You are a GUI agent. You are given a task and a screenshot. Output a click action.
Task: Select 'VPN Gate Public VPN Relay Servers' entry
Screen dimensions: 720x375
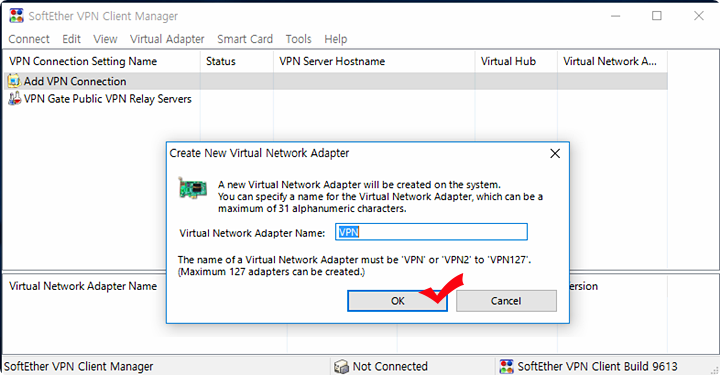(x=107, y=99)
